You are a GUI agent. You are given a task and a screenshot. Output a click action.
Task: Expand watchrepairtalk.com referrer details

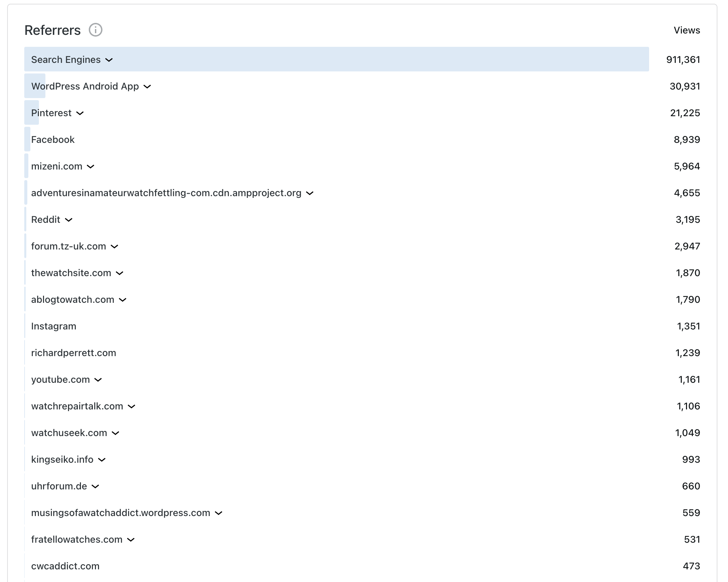point(131,406)
